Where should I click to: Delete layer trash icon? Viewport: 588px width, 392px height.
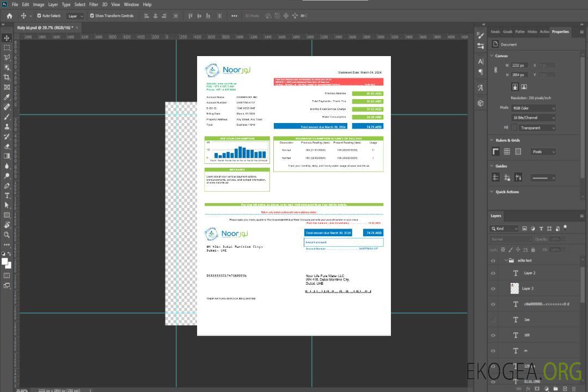(x=574, y=389)
